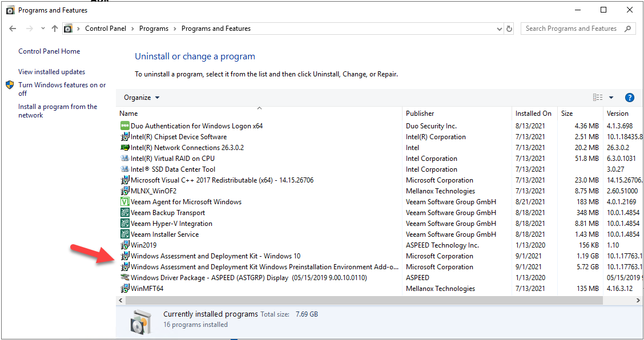Viewport: 644px width, 340px height.
Task: Go forward to the next page
Action: (29, 29)
